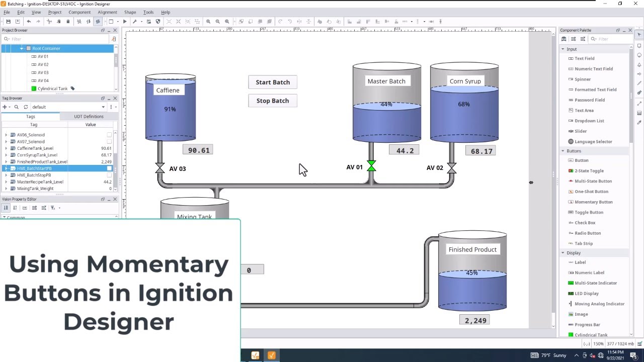Viewport: 644px width, 362px height.
Task: Collapse the Root Container tree node
Action: point(22,48)
